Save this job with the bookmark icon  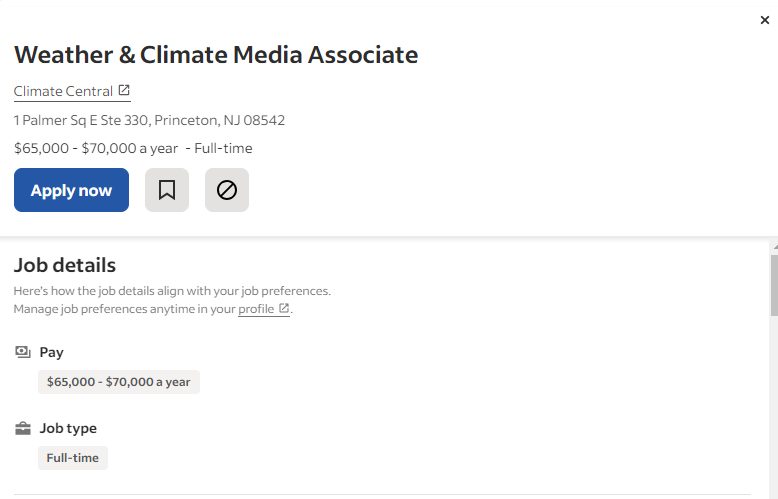click(x=167, y=190)
